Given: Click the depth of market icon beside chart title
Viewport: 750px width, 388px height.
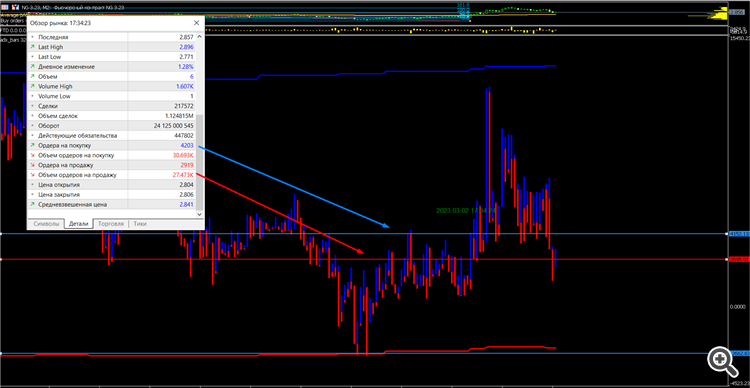Looking at the screenshot, I should [5, 8].
